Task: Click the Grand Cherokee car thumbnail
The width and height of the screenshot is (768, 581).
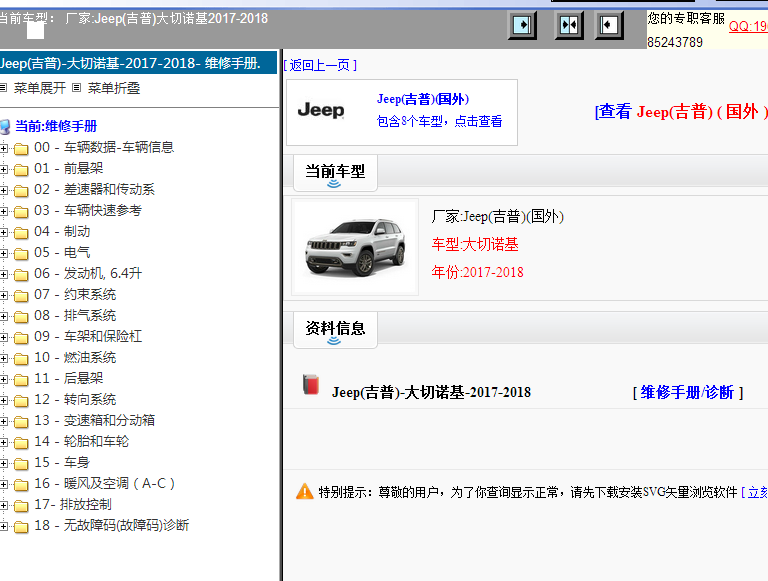Action: (x=355, y=247)
